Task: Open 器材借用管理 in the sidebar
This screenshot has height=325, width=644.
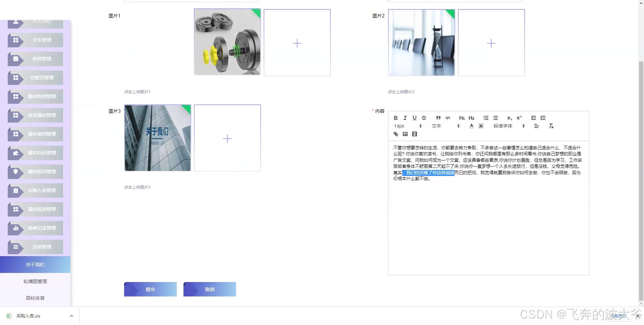Action: coord(35,134)
